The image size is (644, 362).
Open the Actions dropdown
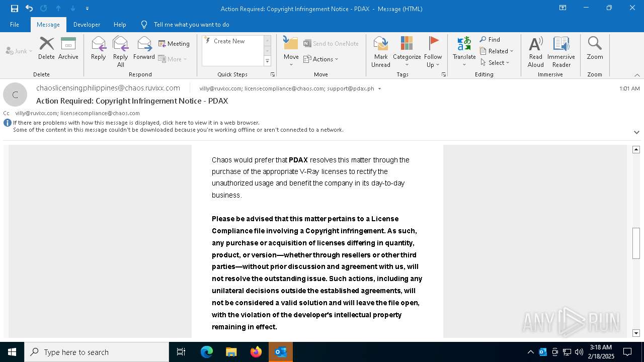(321, 59)
